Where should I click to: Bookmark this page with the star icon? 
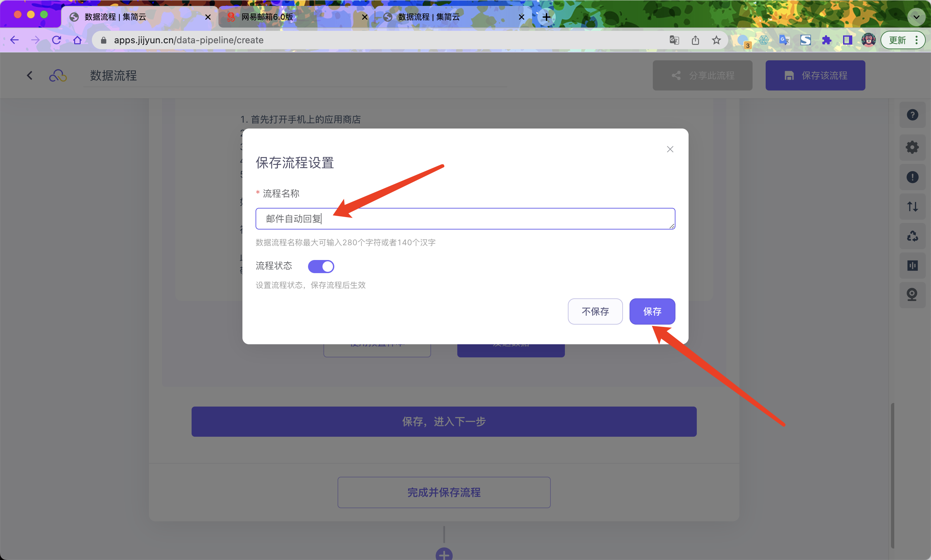tap(716, 40)
